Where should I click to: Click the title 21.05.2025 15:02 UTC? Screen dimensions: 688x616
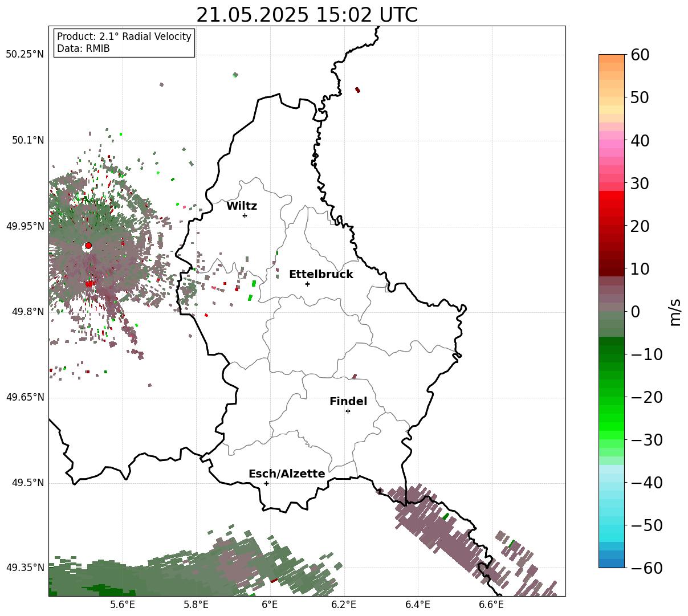click(x=307, y=15)
